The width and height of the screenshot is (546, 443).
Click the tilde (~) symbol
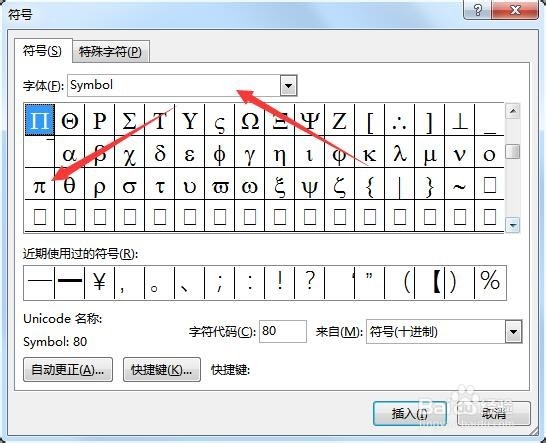click(460, 184)
